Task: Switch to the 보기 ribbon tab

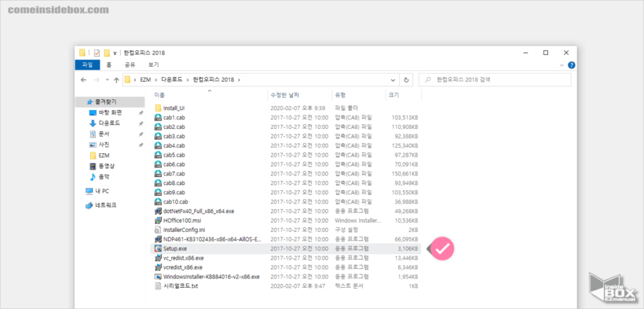Action: tap(153, 65)
